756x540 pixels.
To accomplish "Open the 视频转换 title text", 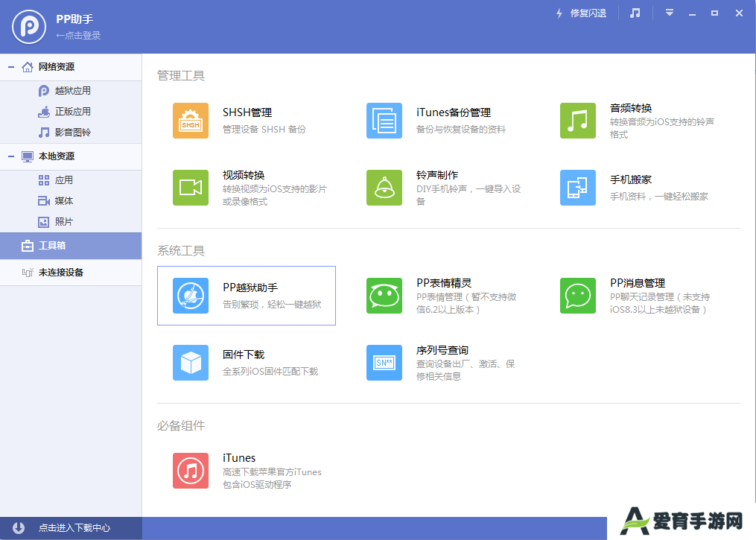I will (x=244, y=176).
